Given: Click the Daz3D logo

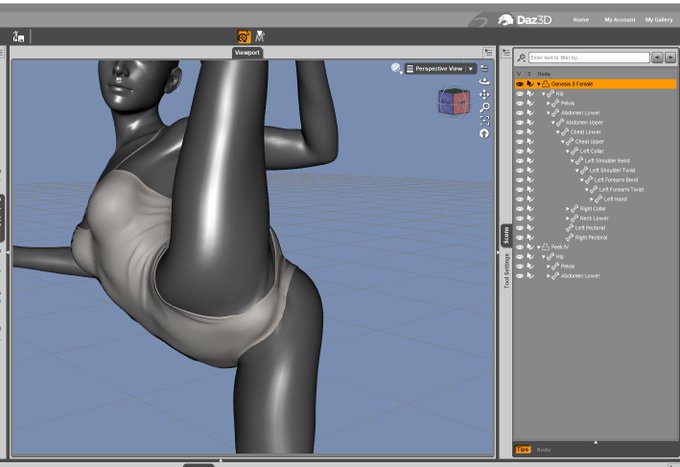Looking at the screenshot, I should click(525, 20).
